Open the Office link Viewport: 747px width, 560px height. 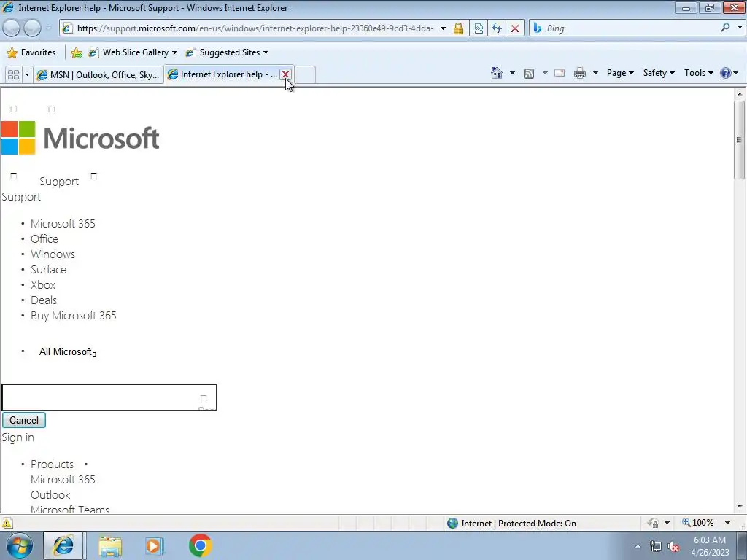pyautogui.click(x=44, y=238)
